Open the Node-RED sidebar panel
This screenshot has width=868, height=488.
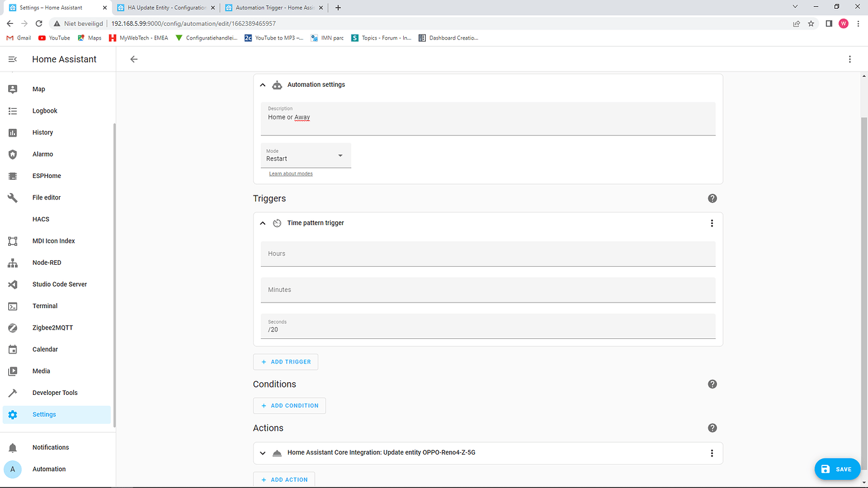coord(48,262)
